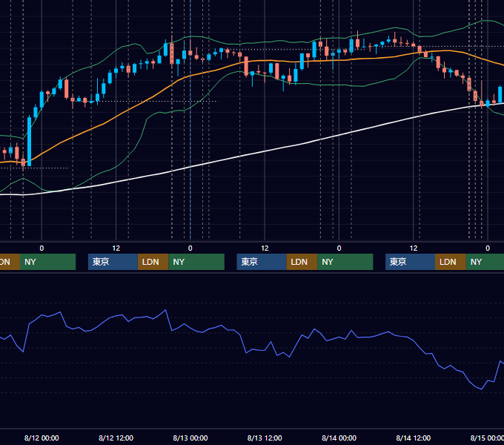Select the NY session block starting 8/13 evening
This screenshot has width=504, height=445.
[x=345, y=262]
